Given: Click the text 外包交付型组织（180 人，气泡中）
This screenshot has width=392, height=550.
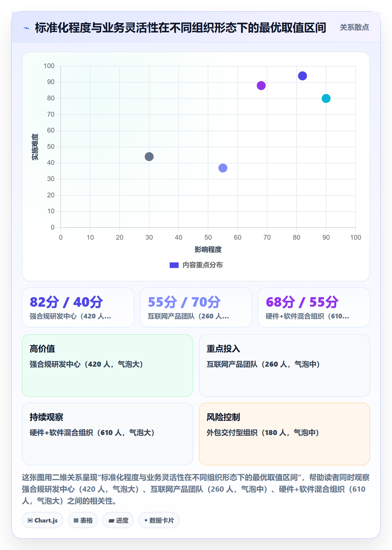Looking at the screenshot, I should tap(263, 433).
